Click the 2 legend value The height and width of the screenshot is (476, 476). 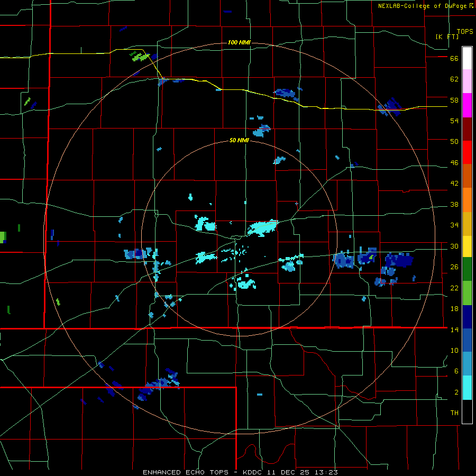pyautogui.click(x=456, y=392)
